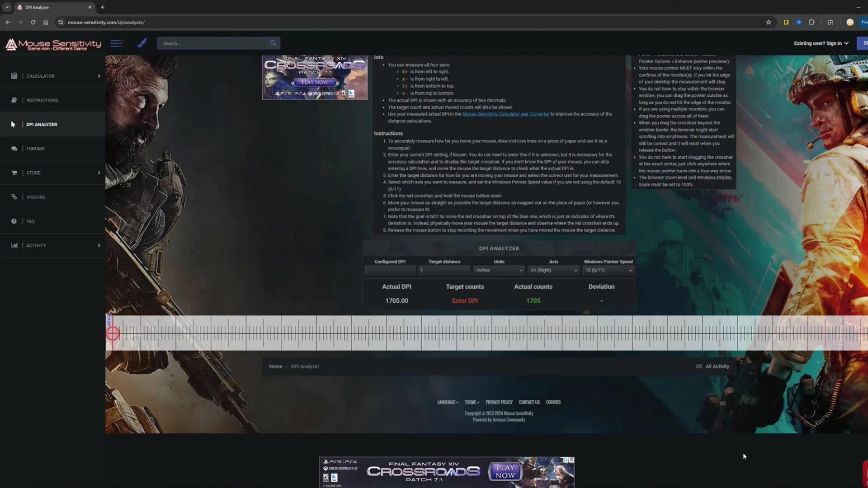Open the All Activity link

pyautogui.click(x=713, y=366)
